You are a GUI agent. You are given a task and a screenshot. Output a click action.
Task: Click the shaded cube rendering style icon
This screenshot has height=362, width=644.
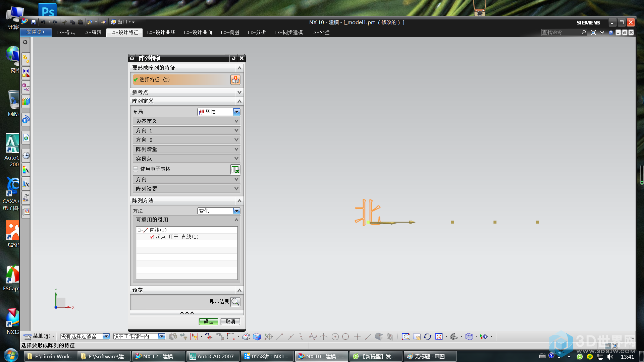[x=257, y=337]
